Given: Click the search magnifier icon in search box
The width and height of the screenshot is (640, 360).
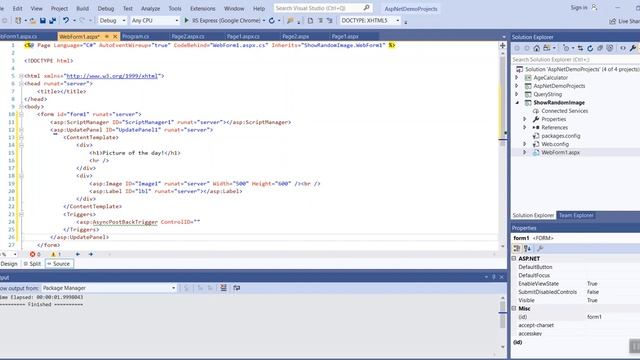Looking at the screenshot, I should pyautogui.click(x=366, y=8).
